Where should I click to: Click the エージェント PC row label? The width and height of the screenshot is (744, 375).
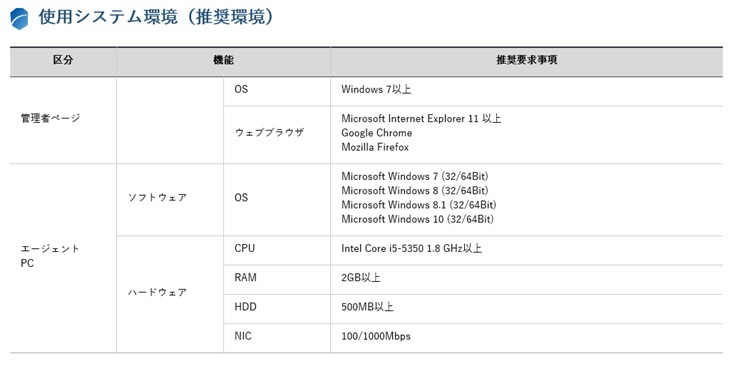point(50,256)
